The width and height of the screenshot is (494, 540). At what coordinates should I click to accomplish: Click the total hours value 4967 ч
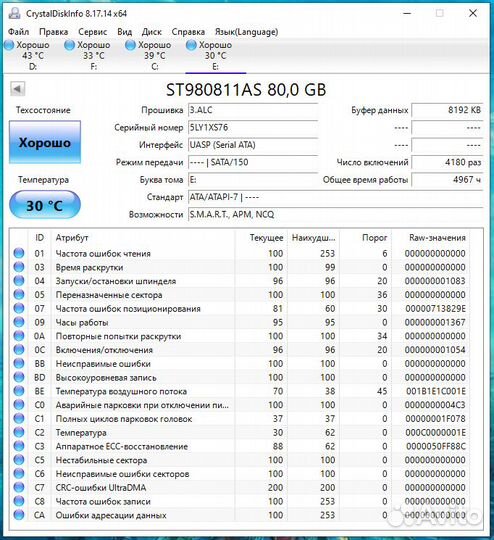click(447, 180)
